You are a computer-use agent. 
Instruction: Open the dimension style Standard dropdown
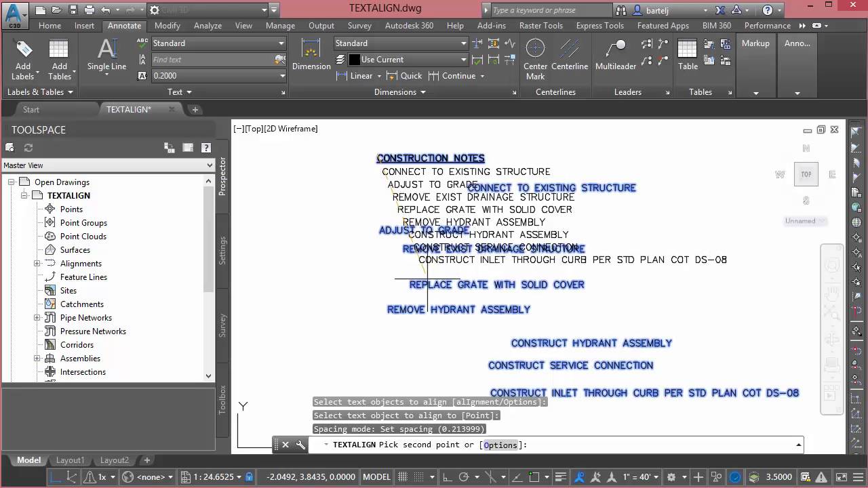(x=401, y=43)
